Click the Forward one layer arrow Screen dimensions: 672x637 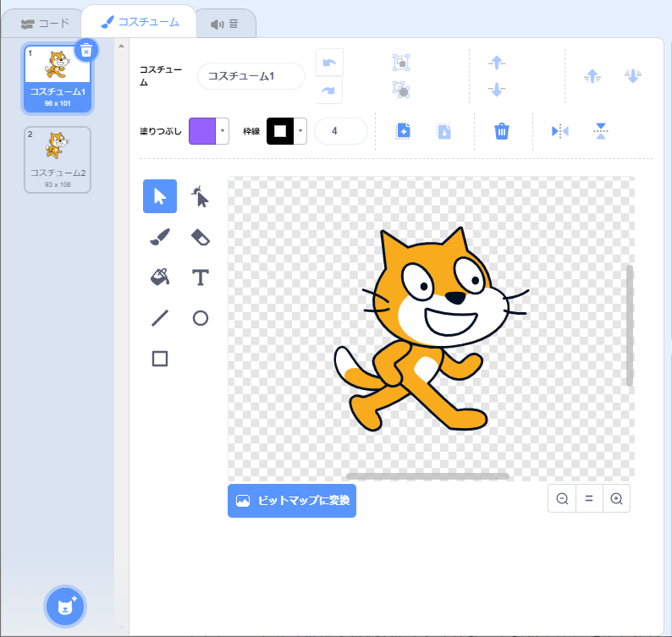[497, 63]
